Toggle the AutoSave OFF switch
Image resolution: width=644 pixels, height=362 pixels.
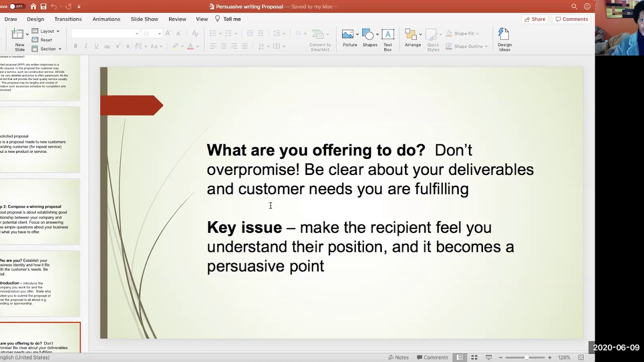pos(17,7)
